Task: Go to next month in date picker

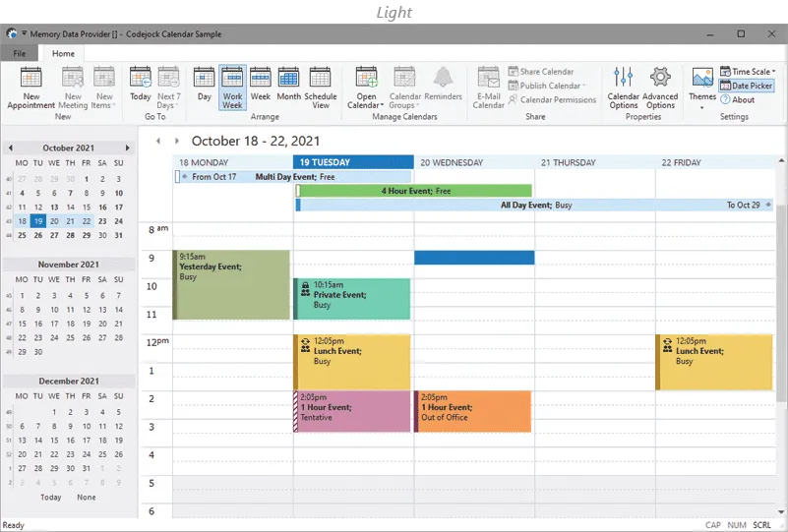Action: point(127,148)
